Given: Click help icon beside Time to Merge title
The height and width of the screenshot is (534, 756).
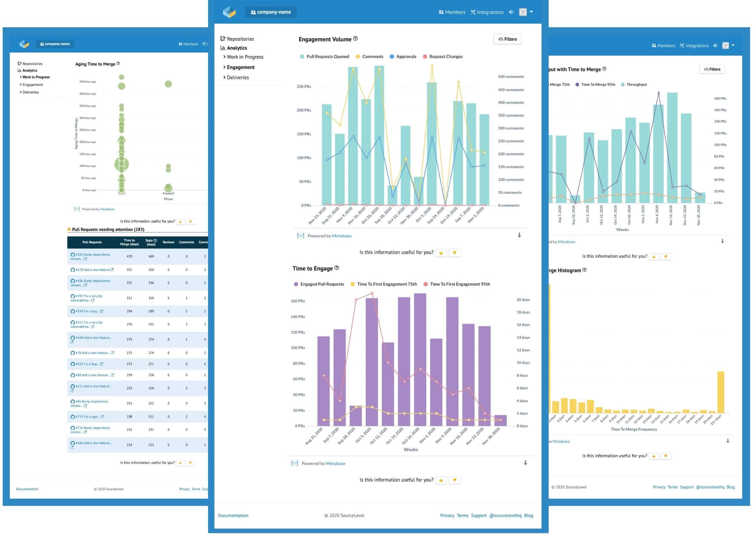Looking at the screenshot, I should point(604,69).
